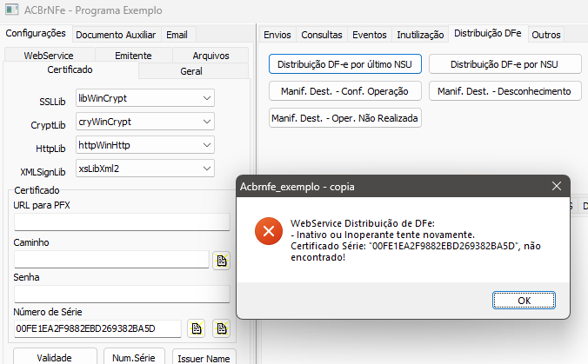
Task: Go to the WebService tab
Action: tap(49, 56)
